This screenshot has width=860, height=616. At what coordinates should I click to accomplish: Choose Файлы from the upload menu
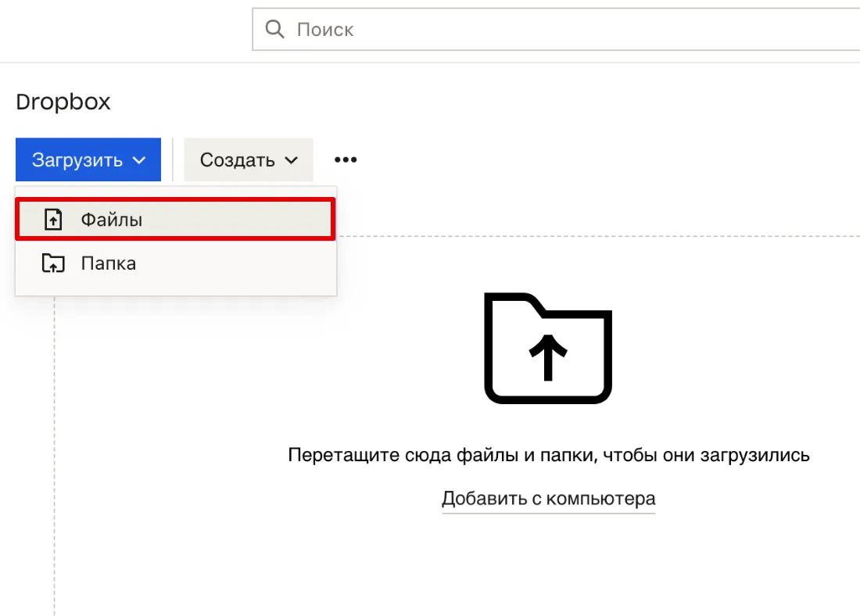point(175,220)
